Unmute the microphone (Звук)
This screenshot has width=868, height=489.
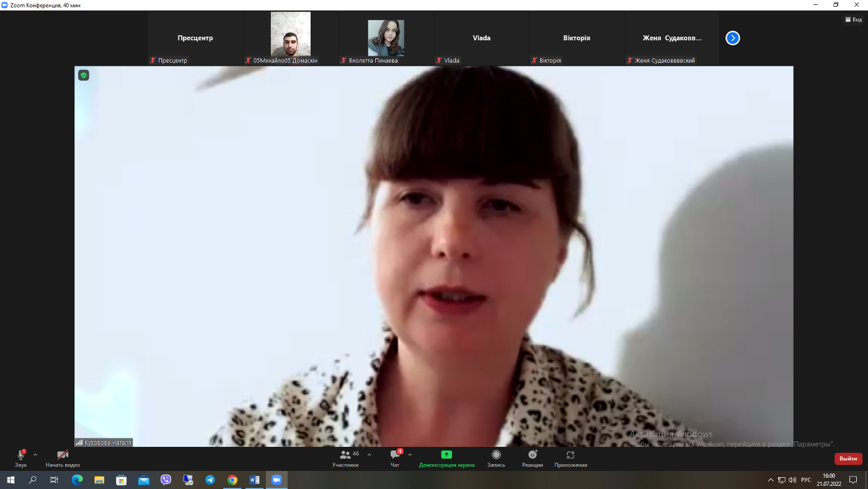(x=20, y=455)
